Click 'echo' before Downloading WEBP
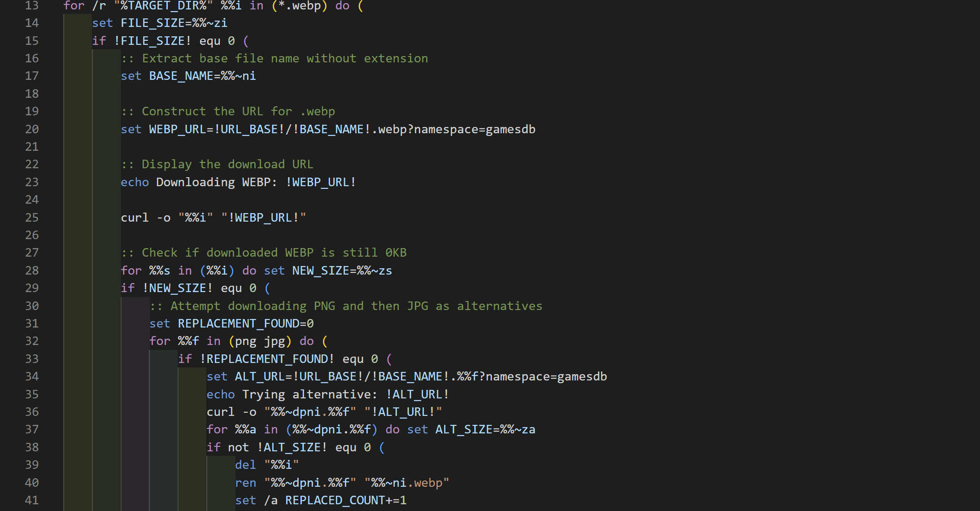The height and width of the screenshot is (511, 980). point(135,182)
